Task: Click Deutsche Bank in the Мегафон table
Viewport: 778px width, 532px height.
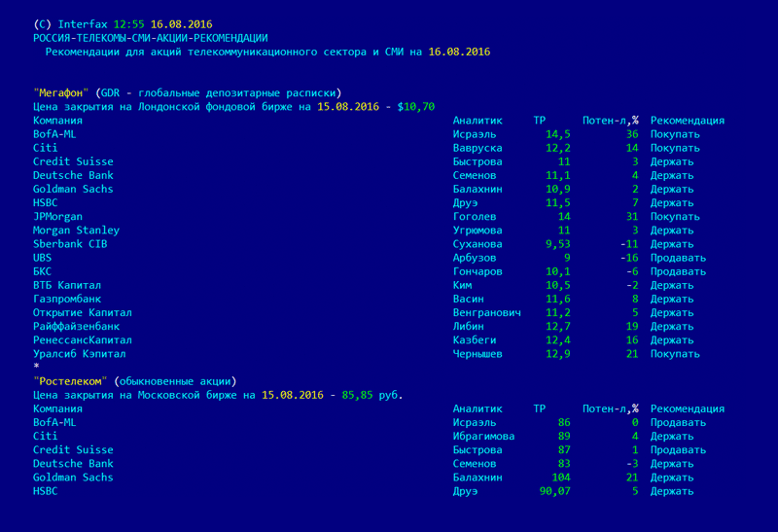Action: [73, 175]
